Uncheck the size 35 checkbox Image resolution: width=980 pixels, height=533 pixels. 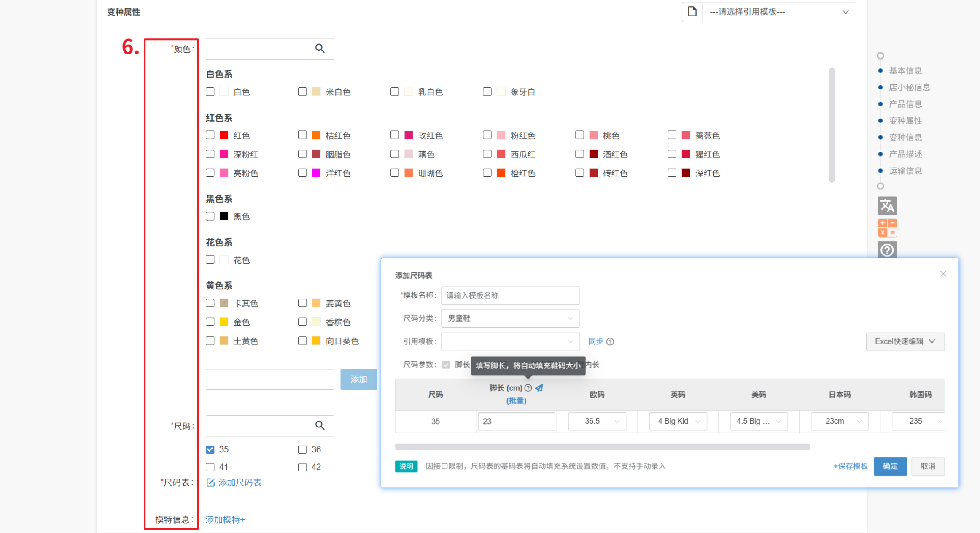210,449
